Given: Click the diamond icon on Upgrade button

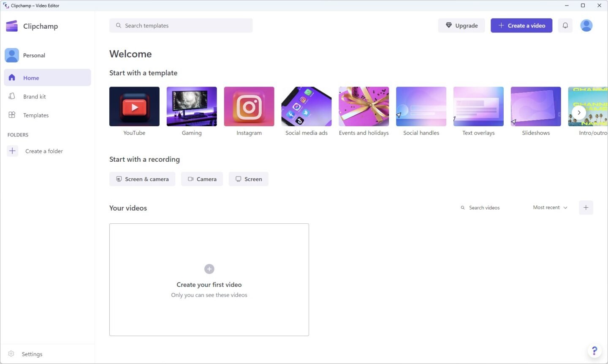Looking at the screenshot, I should pyautogui.click(x=449, y=25).
